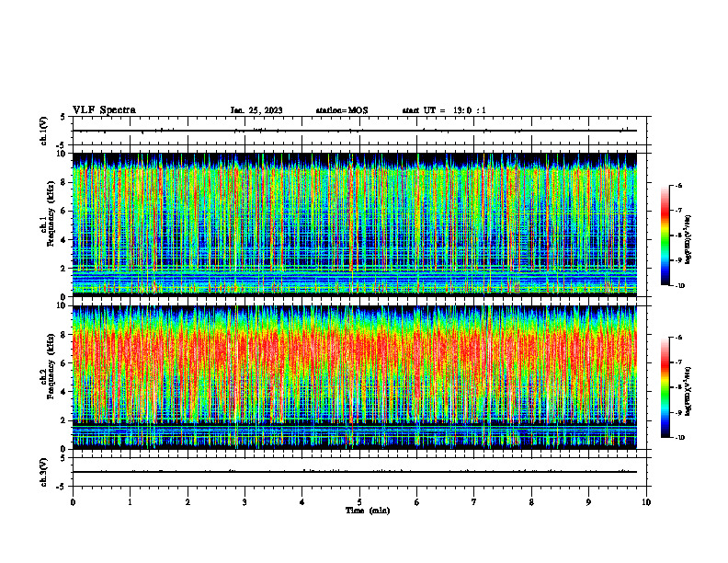Click the "8" tick on ch.1 frequency axis
The height and width of the screenshot is (563, 728).
click(x=64, y=182)
